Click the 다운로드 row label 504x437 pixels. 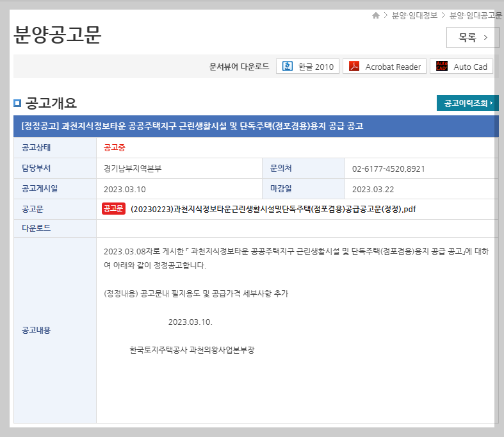[x=36, y=228]
